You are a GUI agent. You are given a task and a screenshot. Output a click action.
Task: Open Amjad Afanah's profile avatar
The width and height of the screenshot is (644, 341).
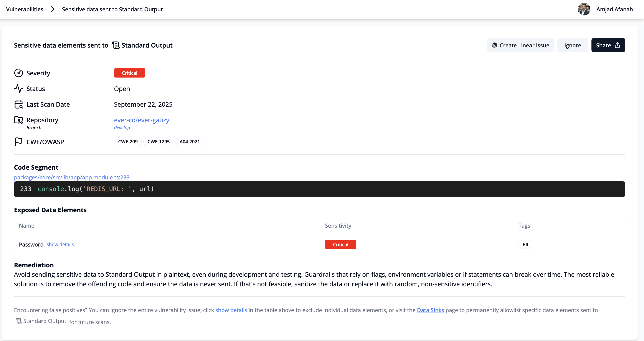583,9
